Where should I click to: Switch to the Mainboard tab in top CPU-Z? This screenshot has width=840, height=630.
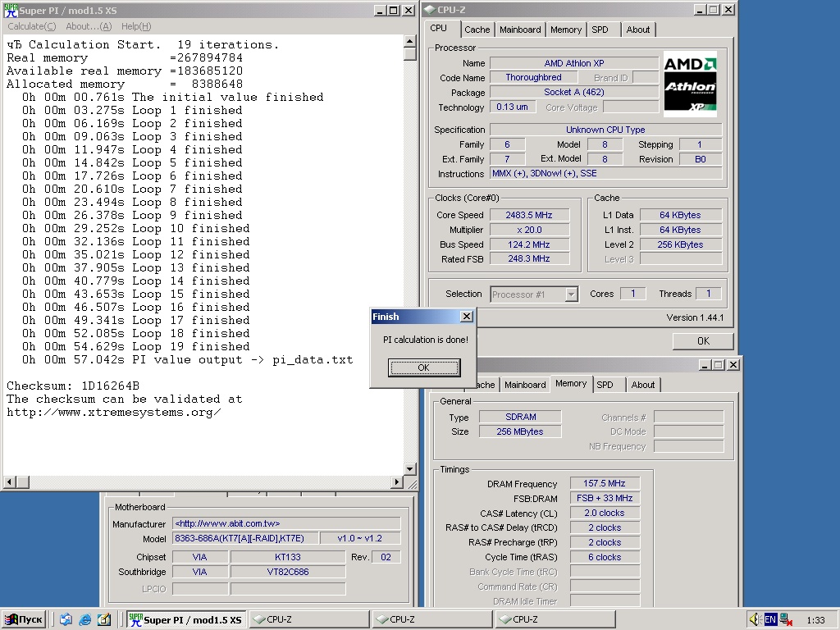[x=520, y=30]
